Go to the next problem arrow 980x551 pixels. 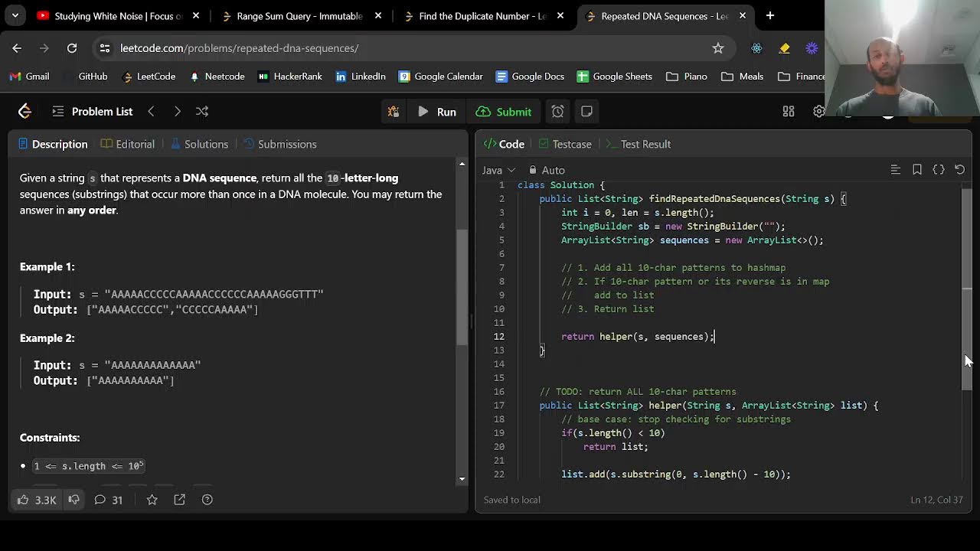pyautogui.click(x=177, y=112)
